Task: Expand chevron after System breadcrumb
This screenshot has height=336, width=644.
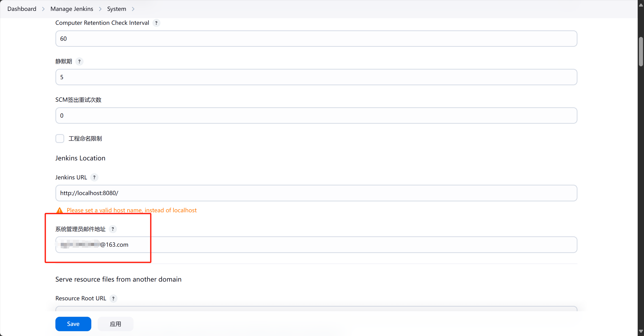Action: 133,9
